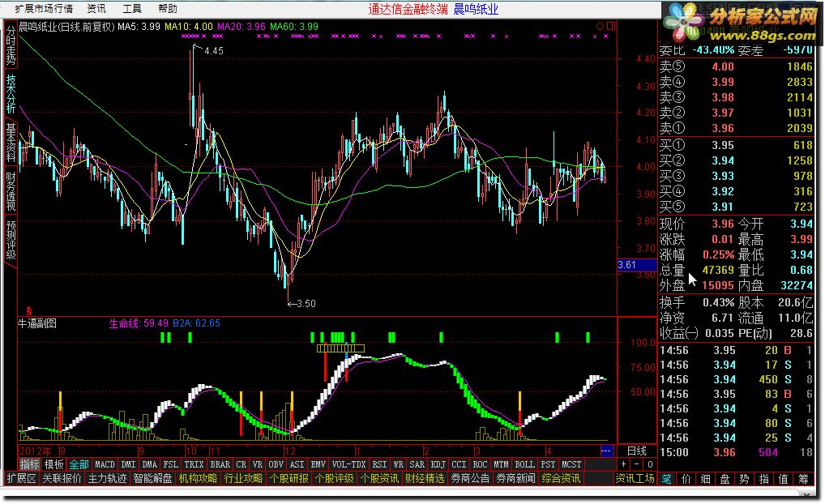Click the blue --- box on time axis
Image resolution: width=825 pixels, height=504 pixels.
(x=606, y=451)
